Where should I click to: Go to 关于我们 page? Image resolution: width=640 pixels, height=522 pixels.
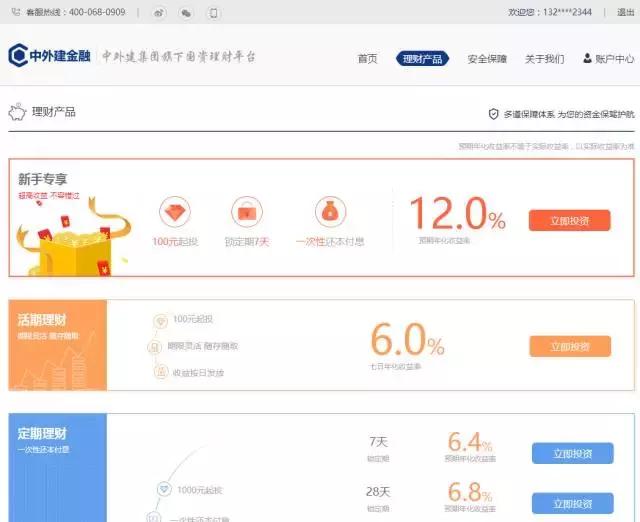(x=544, y=59)
